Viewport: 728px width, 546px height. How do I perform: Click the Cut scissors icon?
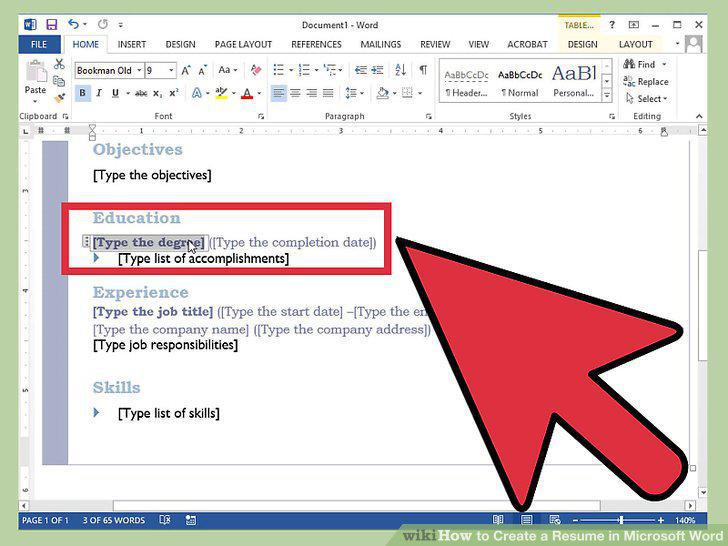[59, 64]
